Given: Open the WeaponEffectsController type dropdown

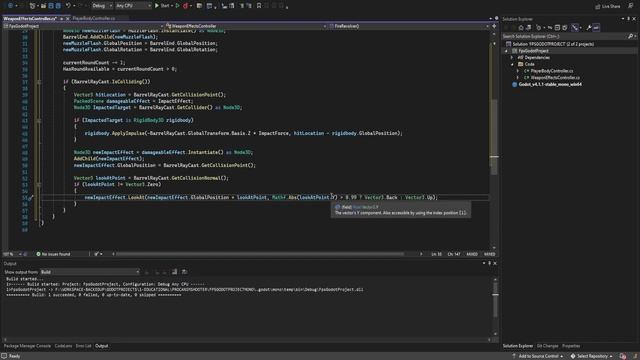Looking at the screenshot, I should tap(246, 26).
